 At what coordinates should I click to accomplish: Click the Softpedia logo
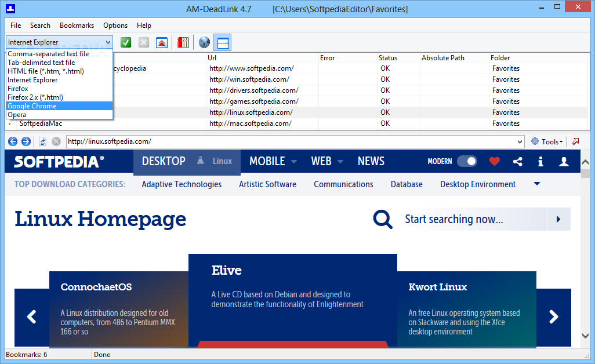click(x=59, y=162)
